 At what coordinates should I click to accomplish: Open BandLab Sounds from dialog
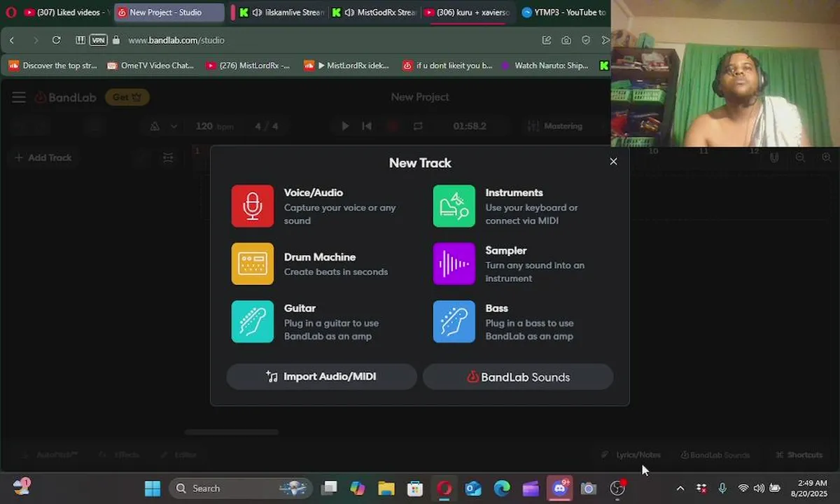pyautogui.click(x=518, y=377)
